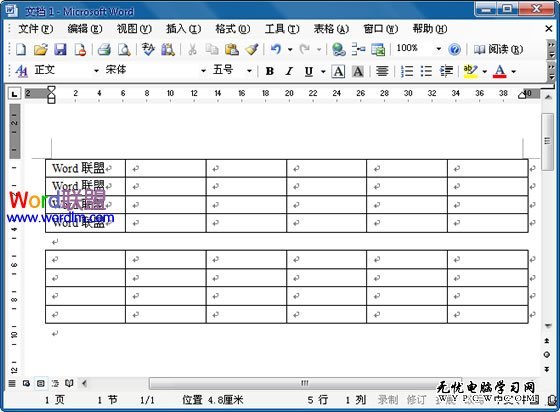Open the 工具(T) menu
This screenshot has height=412, width=560.
pyautogui.click(x=282, y=29)
